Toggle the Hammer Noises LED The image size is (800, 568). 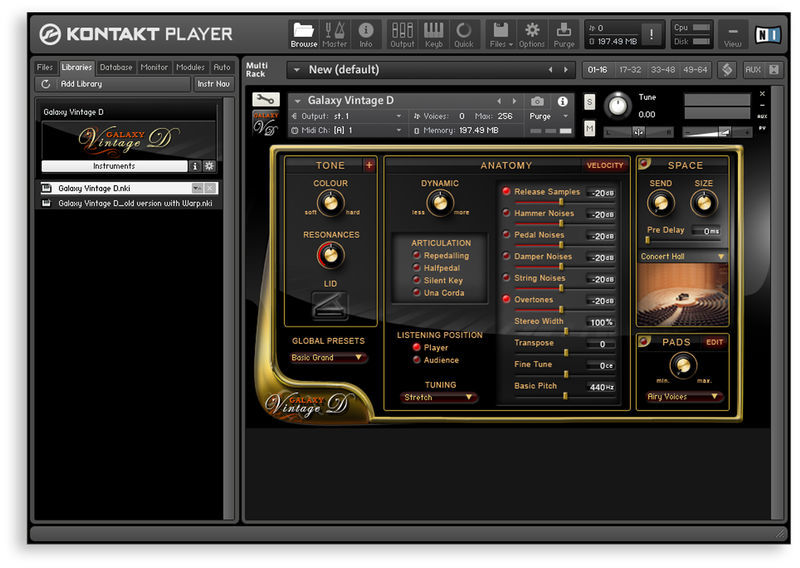point(506,213)
